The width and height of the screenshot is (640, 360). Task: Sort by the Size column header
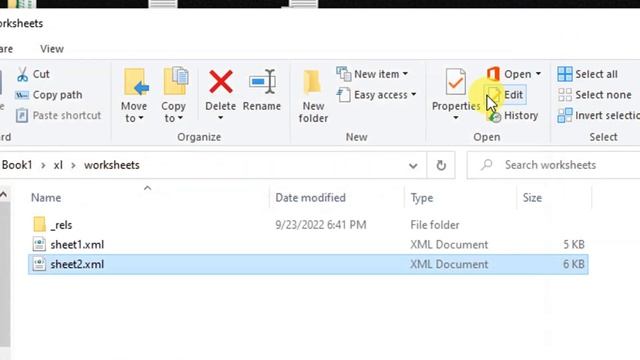(532, 198)
